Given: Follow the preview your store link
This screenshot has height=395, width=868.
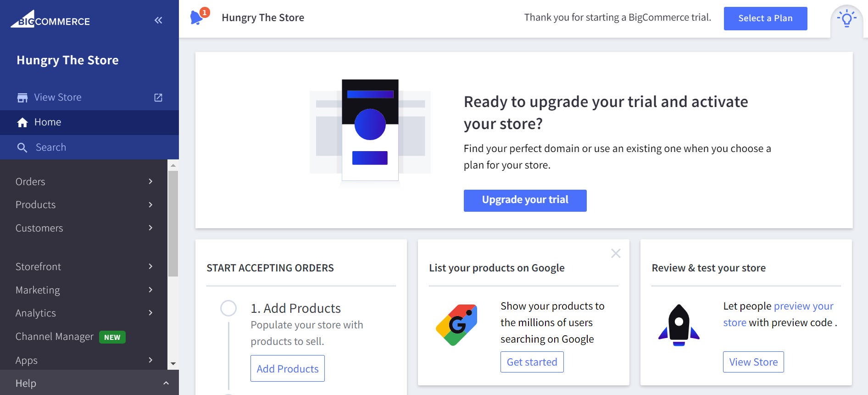Looking at the screenshot, I should tap(803, 306).
